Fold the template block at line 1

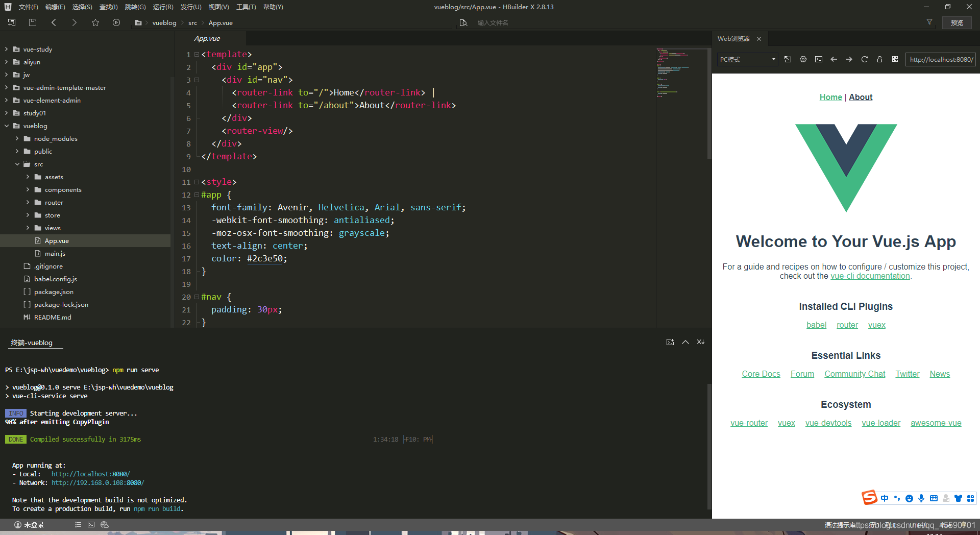197,54
